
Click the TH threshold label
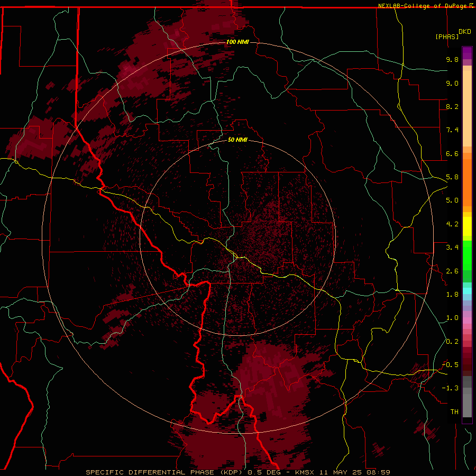[x=454, y=412]
